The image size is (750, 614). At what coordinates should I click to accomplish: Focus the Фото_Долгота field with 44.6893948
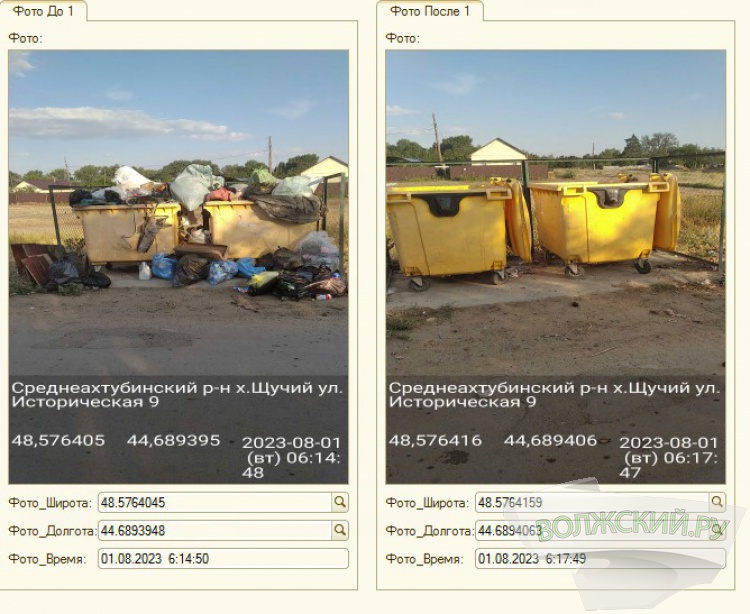215,531
